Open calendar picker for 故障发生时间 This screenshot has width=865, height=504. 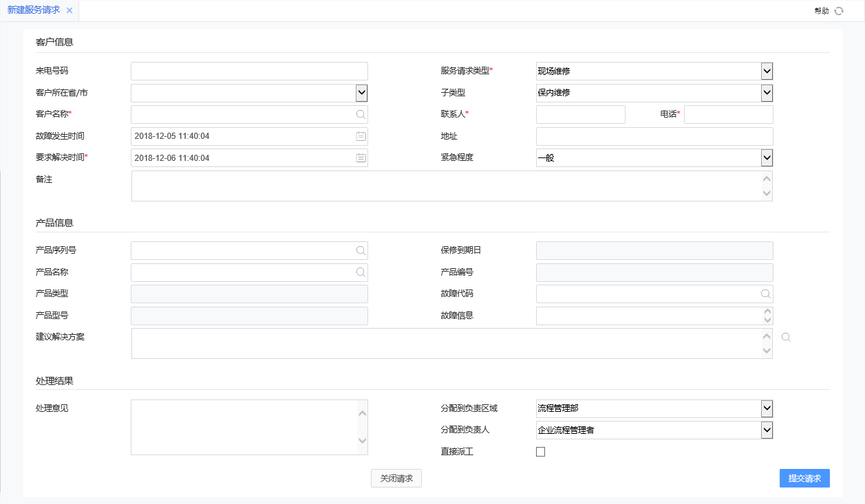point(361,136)
